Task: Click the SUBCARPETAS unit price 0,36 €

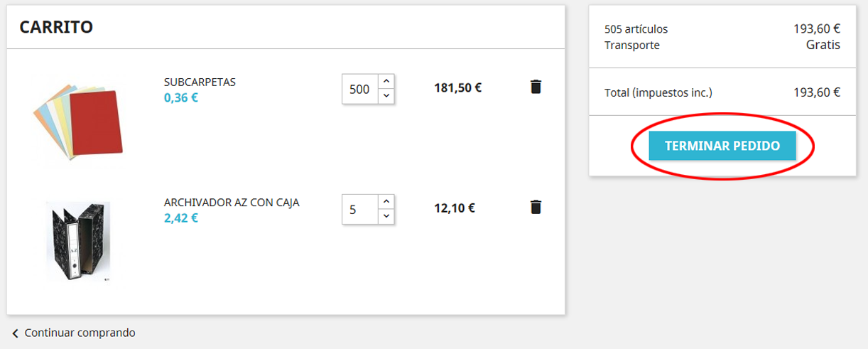Action: coord(180,97)
